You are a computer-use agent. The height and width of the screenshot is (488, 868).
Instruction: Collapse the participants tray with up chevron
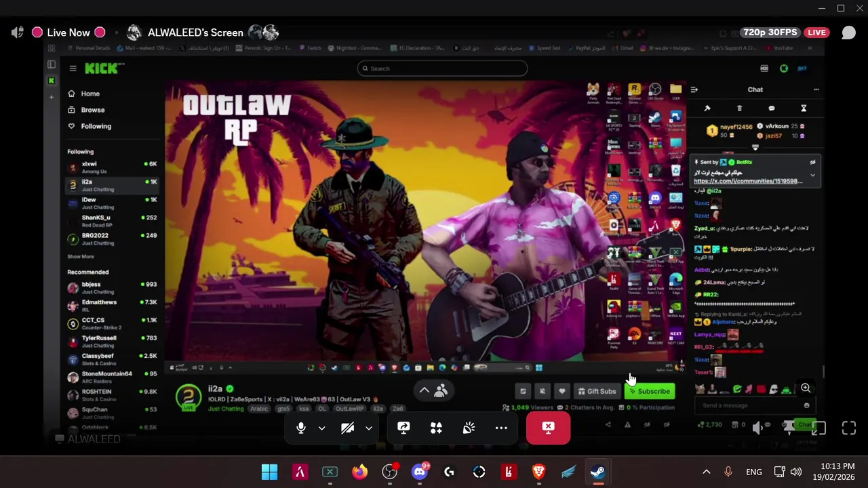(x=424, y=390)
